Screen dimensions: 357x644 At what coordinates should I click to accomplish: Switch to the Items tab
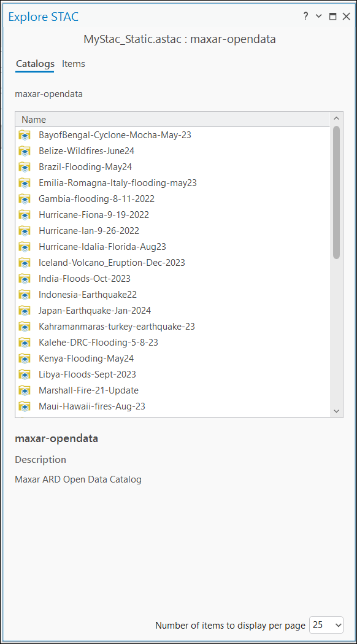[74, 64]
